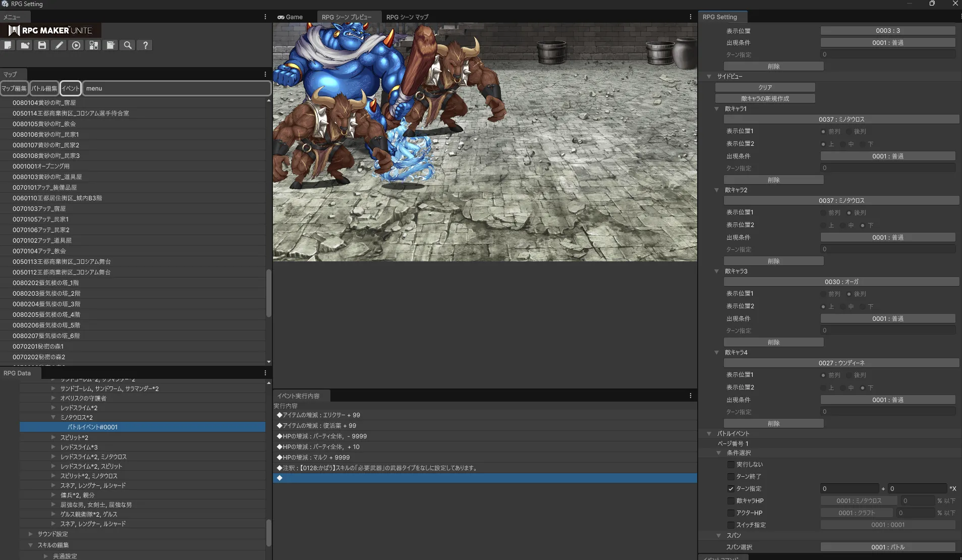Open help with the question mark icon
This screenshot has height=560, width=962.
(145, 45)
